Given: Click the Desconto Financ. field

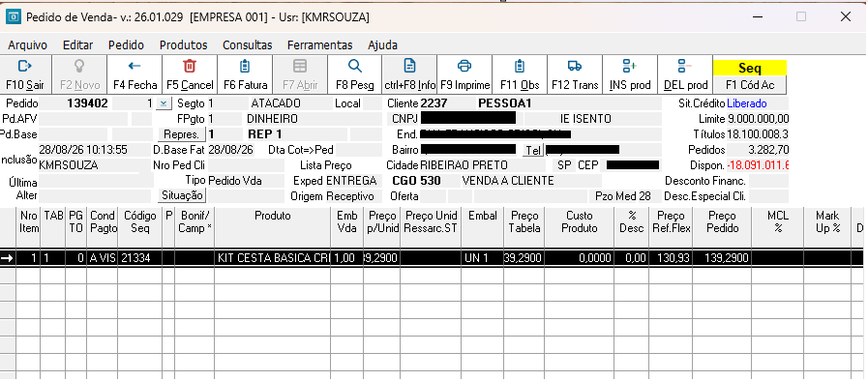Looking at the screenshot, I should click(768, 181).
